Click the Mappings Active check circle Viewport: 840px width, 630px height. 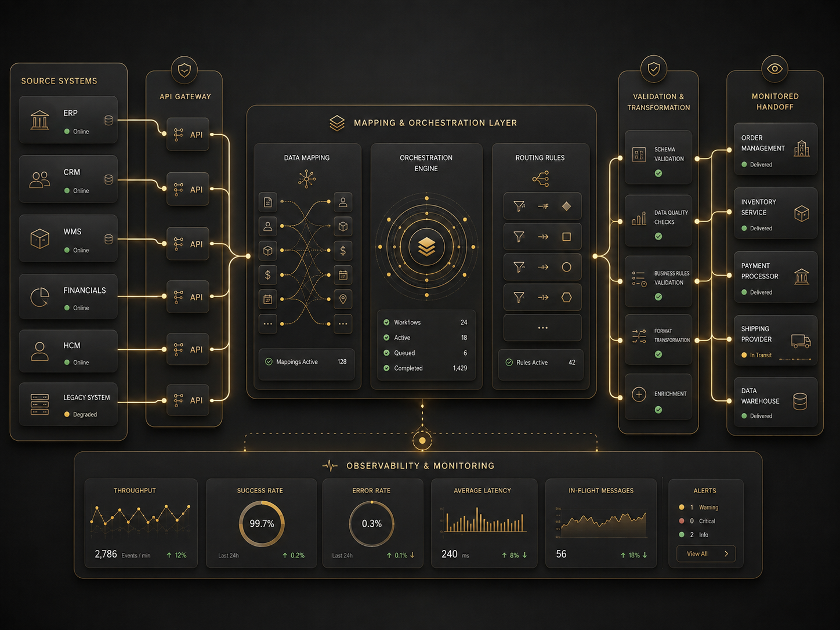(269, 361)
